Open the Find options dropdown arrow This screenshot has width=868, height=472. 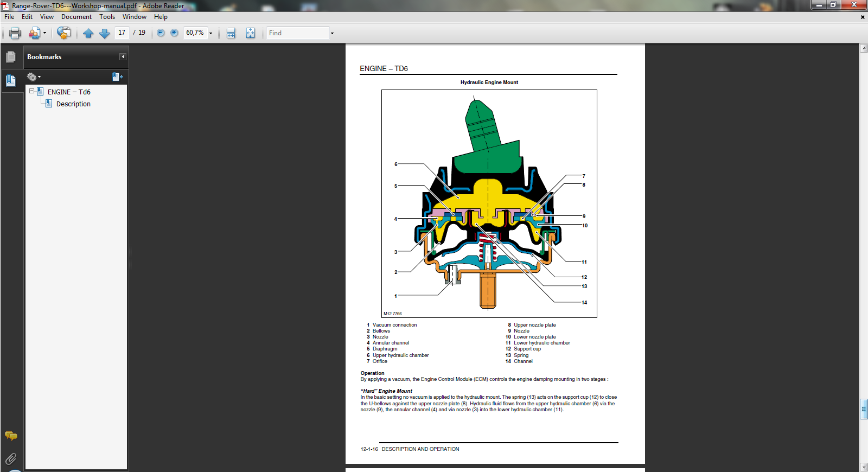pyautogui.click(x=332, y=33)
